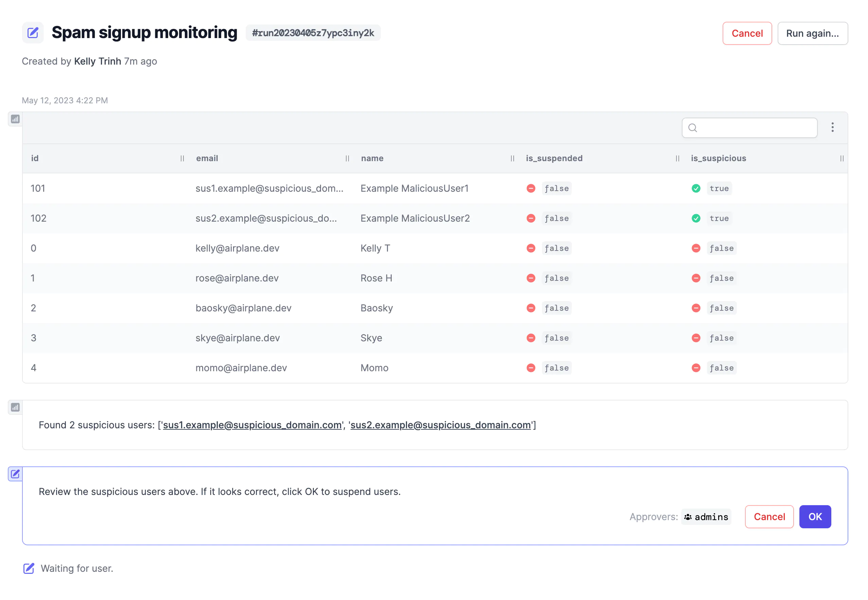Click the green check icon in row 102
The height and width of the screenshot is (600, 868).
tap(696, 219)
